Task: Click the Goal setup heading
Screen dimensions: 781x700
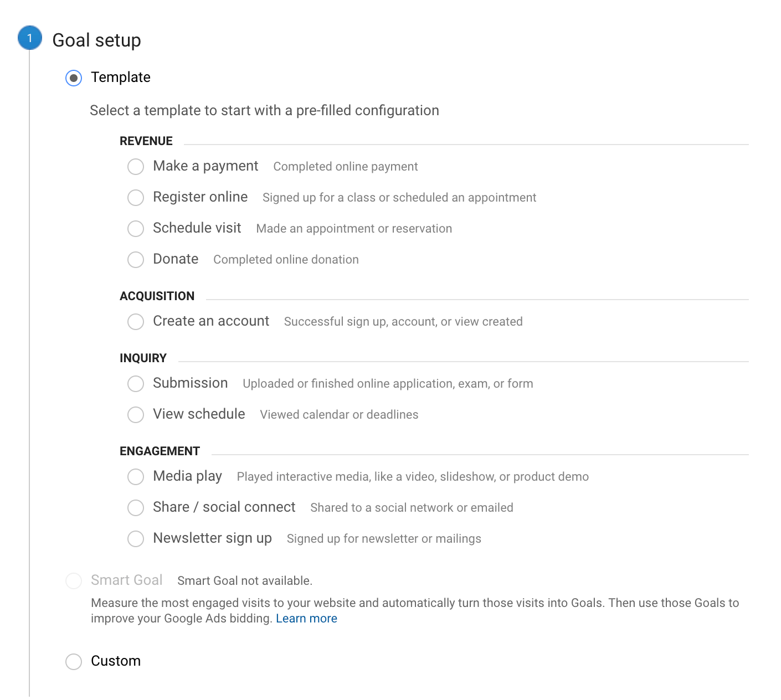Action: (x=96, y=40)
